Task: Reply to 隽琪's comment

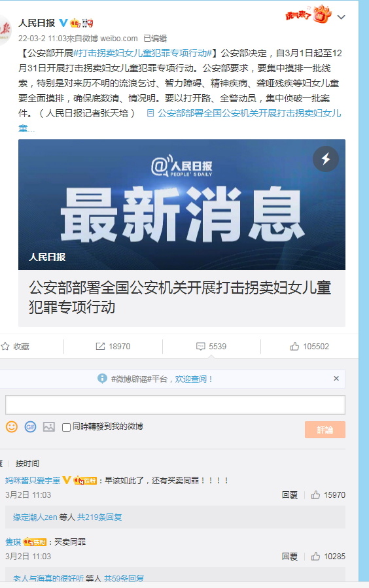Action: point(289,557)
